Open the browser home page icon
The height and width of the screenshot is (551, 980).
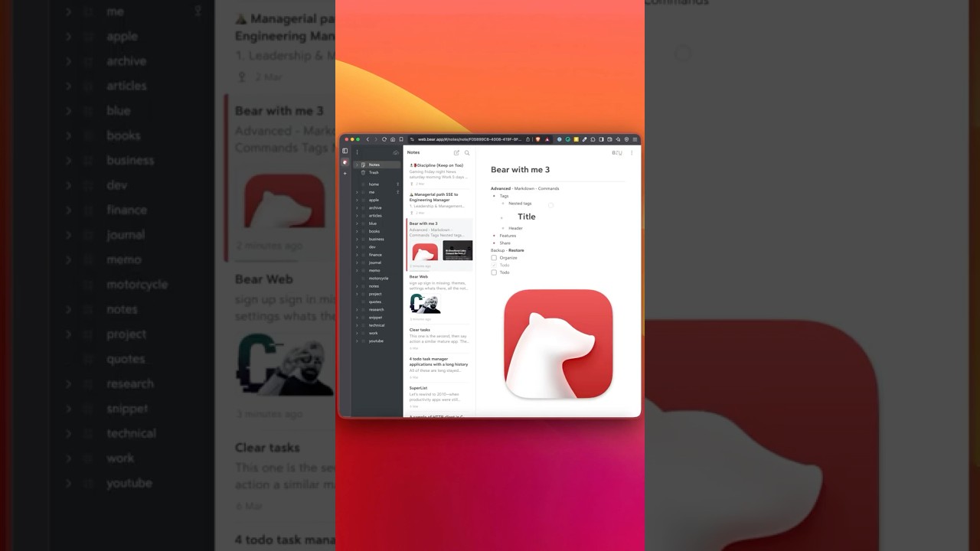(x=393, y=139)
